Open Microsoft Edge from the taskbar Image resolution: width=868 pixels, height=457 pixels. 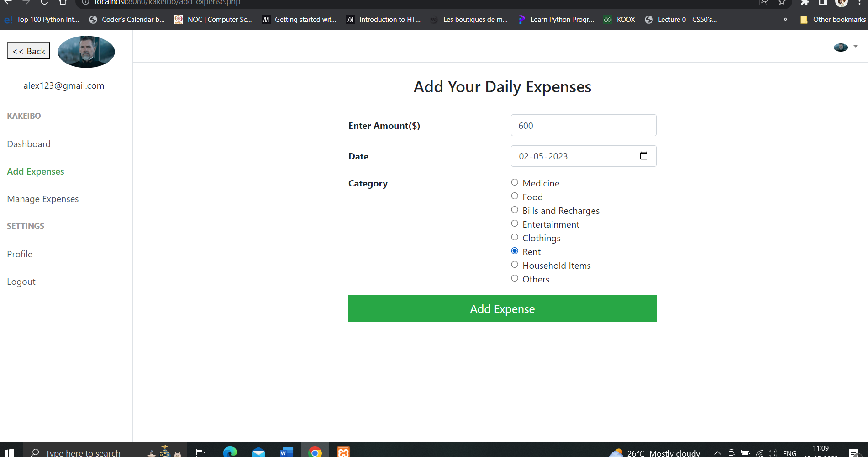[x=231, y=452]
